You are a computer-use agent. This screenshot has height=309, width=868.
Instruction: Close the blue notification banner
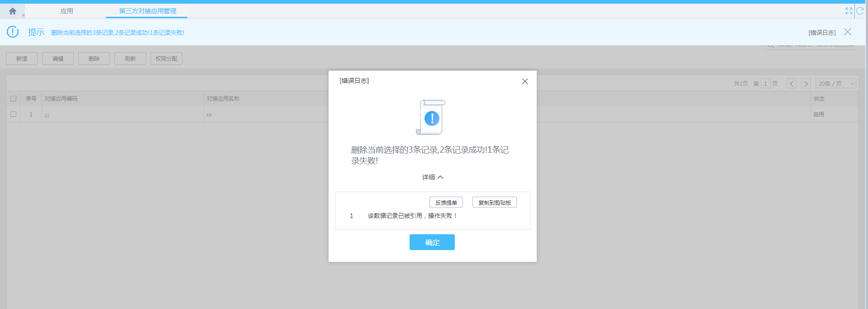848,32
